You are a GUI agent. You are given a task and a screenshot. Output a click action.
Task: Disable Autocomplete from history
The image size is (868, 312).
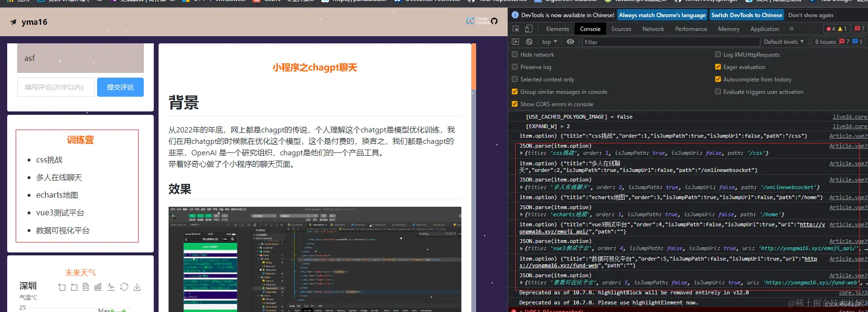pyautogui.click(x=718, y=80)
